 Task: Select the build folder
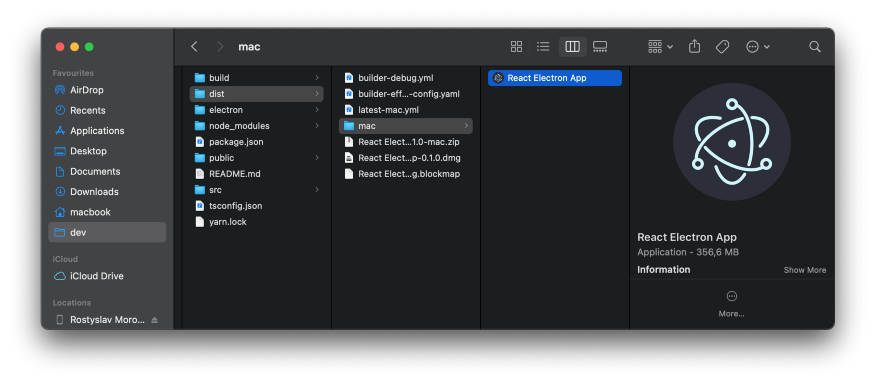257,78
